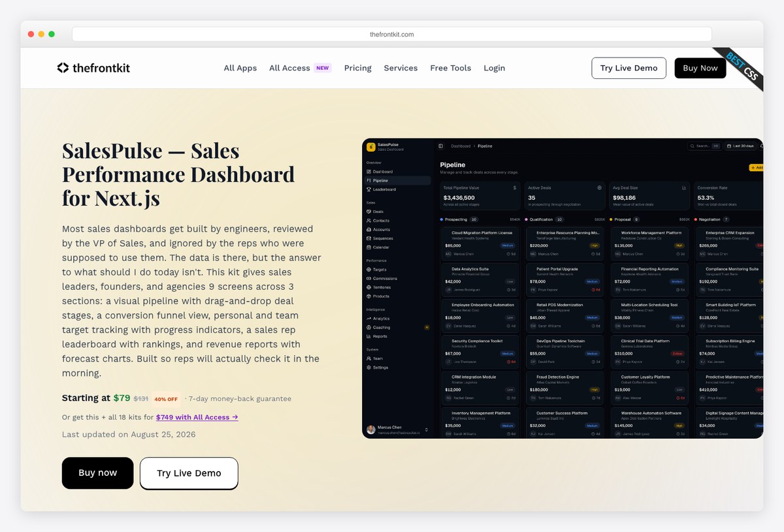Screen dimensions: 784x532
Task: Click the 40% OFF discount badge
Action: 166,399
